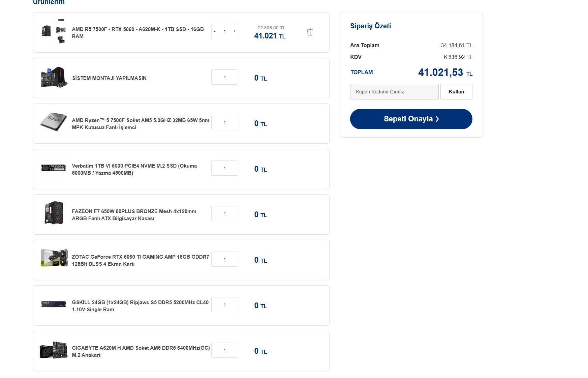This screenshot has height=378, width=588.
Task: Decrease bundle quantity with minus button
Action: click(215, 31)
